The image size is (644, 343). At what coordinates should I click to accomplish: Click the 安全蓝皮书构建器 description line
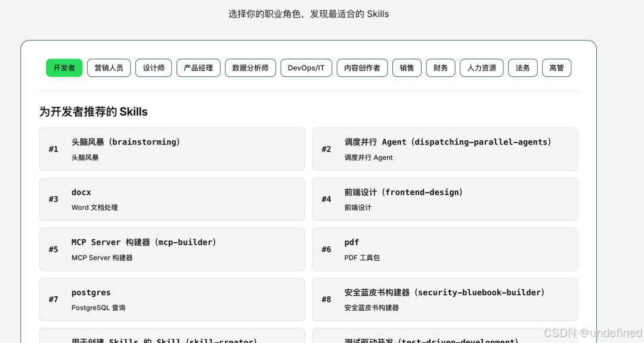point(371,308)
